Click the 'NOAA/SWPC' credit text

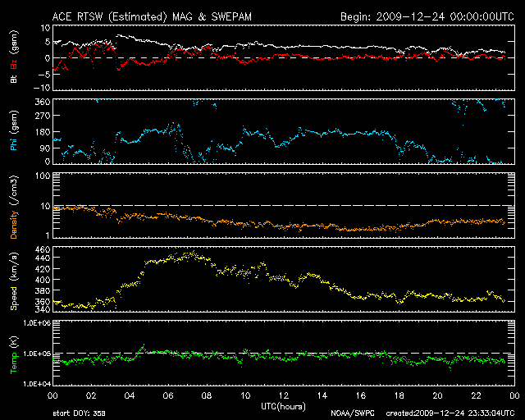(x=352, y=413)
